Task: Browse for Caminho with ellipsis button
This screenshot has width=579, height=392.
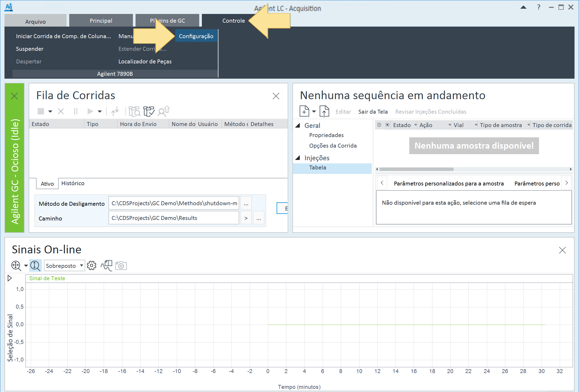Action: [x=259, y=218]
